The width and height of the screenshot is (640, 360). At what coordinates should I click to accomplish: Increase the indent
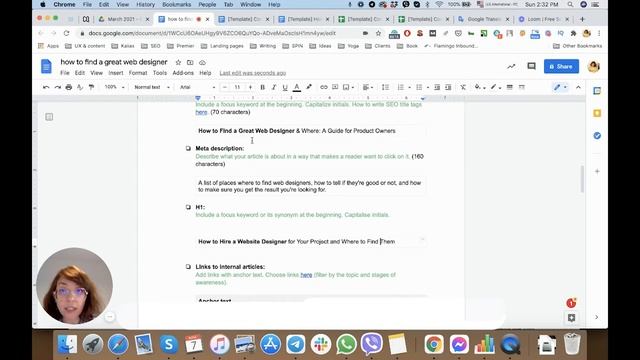click(448, 87)
